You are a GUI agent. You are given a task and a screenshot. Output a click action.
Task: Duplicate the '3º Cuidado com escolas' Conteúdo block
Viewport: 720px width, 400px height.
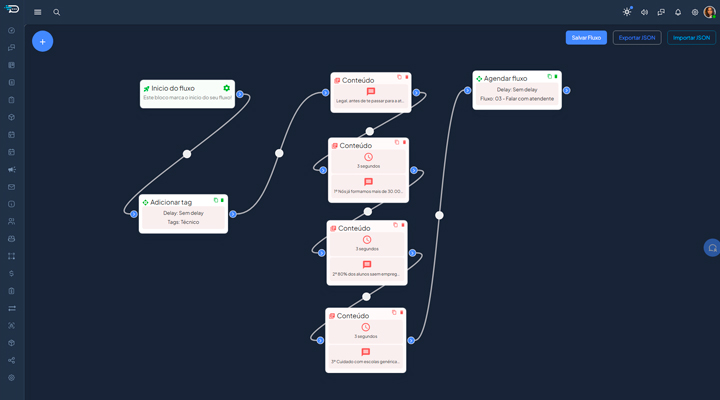394,312
